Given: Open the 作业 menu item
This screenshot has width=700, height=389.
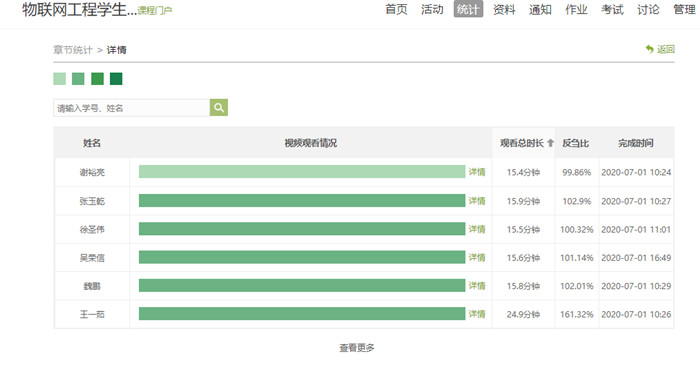Looking at the screenshot, I should (x=576, y=9).
